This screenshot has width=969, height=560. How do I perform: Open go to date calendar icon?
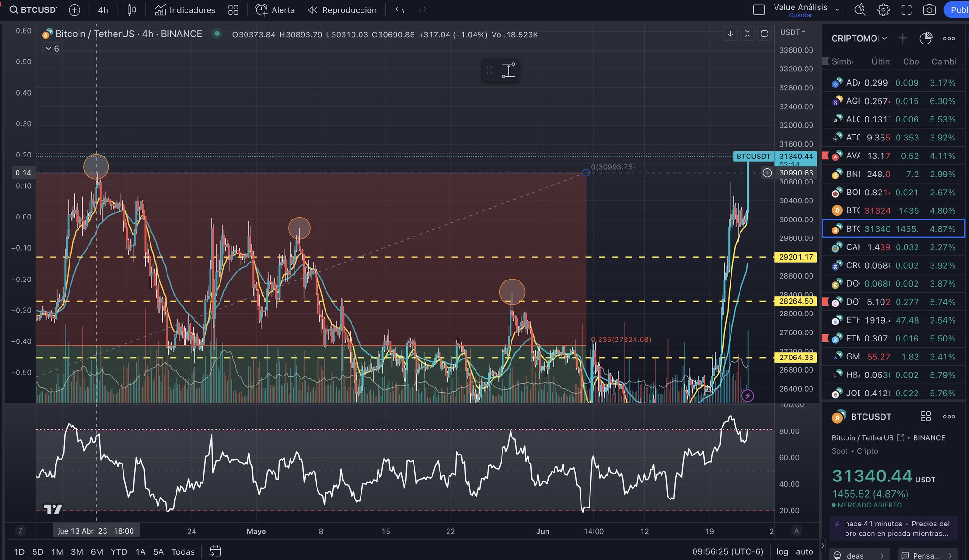coord(215,551)
